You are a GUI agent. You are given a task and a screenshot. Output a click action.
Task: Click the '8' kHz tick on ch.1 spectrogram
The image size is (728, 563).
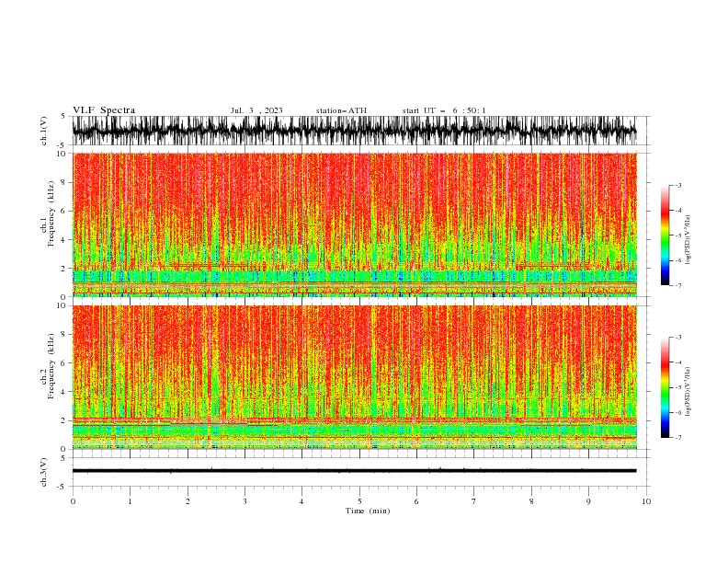[63, 182]
